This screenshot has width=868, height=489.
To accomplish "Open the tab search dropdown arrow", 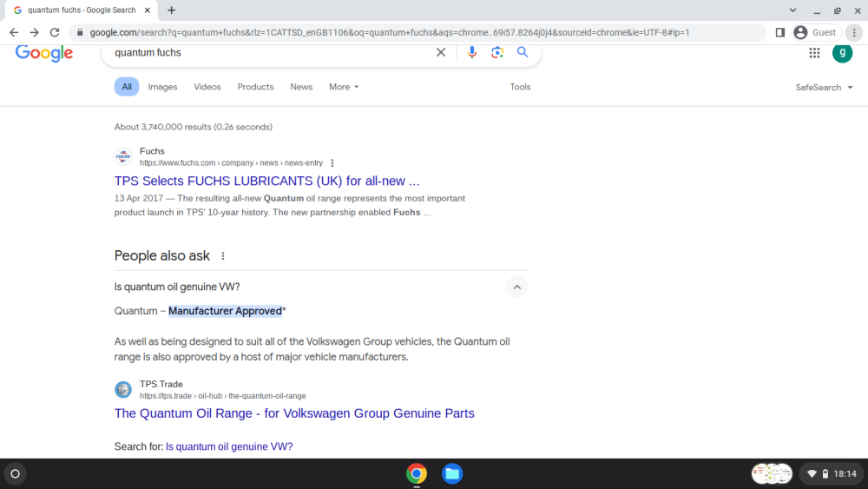I will (x=792, y=10).
